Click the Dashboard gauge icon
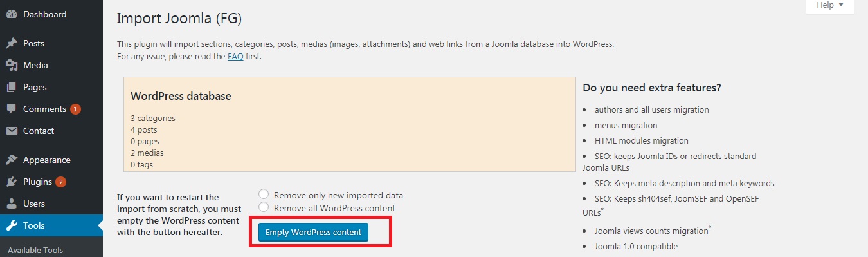 [12, 14]
